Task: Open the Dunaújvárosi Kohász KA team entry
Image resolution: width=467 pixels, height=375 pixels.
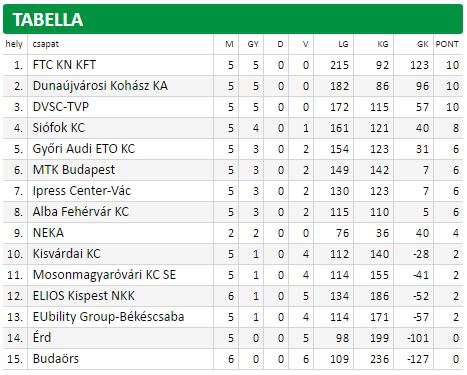Action: pos(100,86)
